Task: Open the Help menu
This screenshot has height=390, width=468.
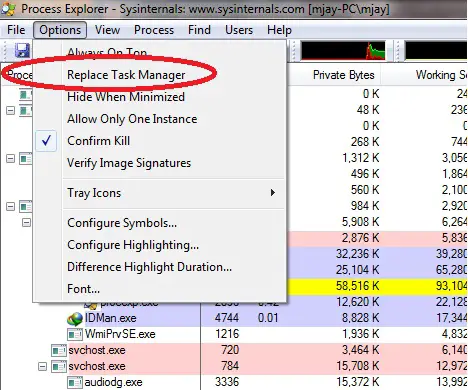Action: tap(279, 30)
